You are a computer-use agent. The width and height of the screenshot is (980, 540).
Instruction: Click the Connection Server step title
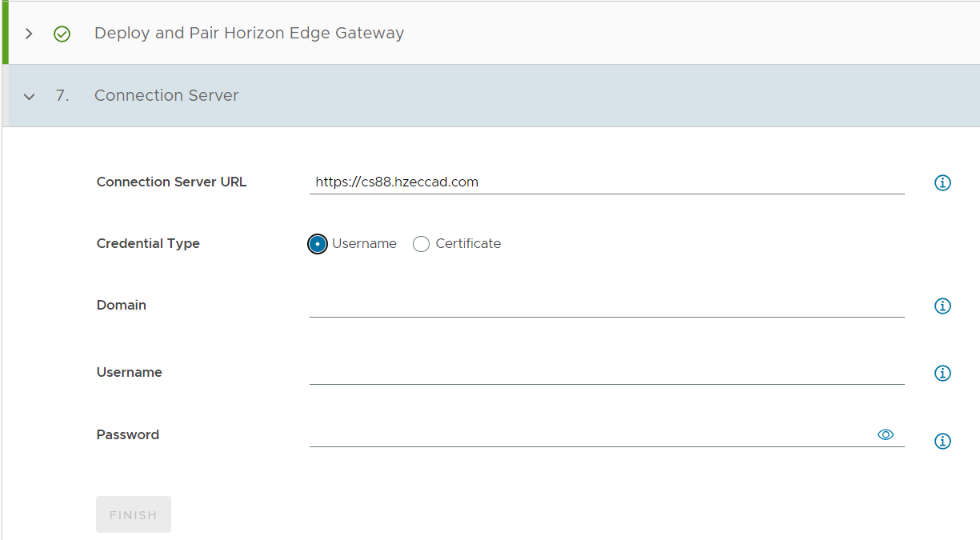(x=166, y=95)
